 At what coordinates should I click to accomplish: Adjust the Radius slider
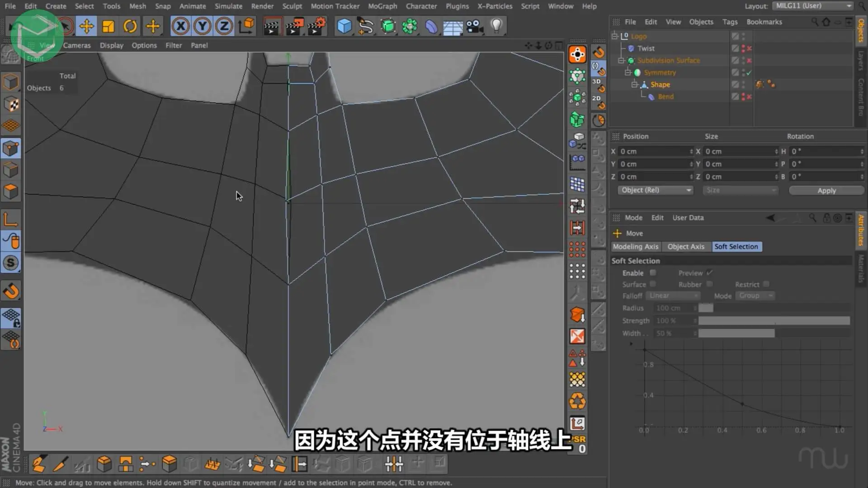(774, 308)
